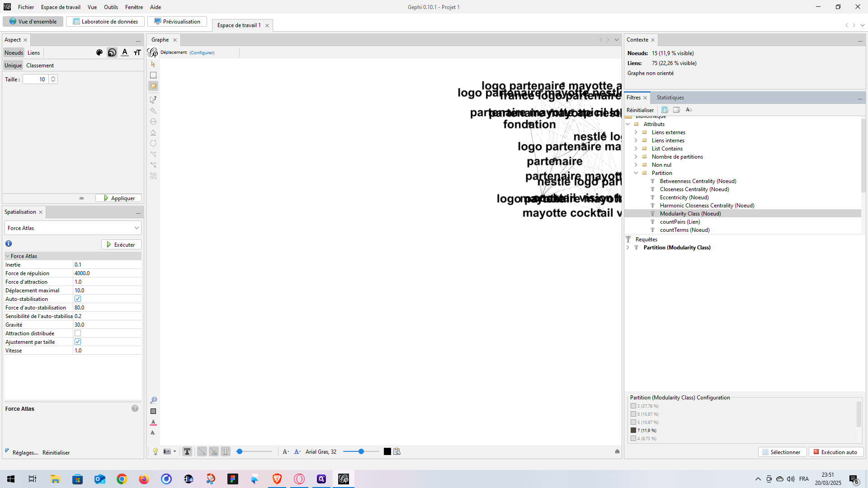The height and width of the screenshot is (488, 868).
Task: Select the node information pointer tool
Action: point(153,99)
